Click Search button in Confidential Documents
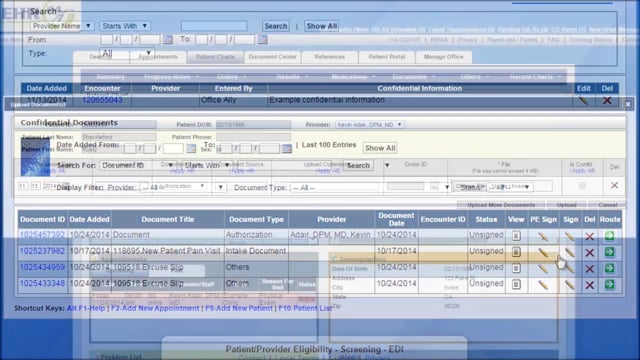Screen dimensions: 640x360 point(358,165)
